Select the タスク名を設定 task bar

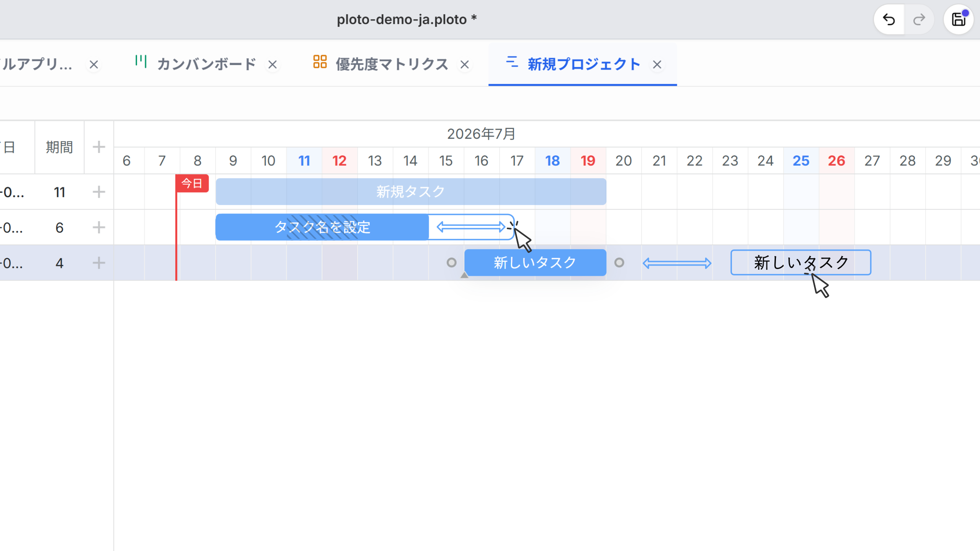click(322, 227)
